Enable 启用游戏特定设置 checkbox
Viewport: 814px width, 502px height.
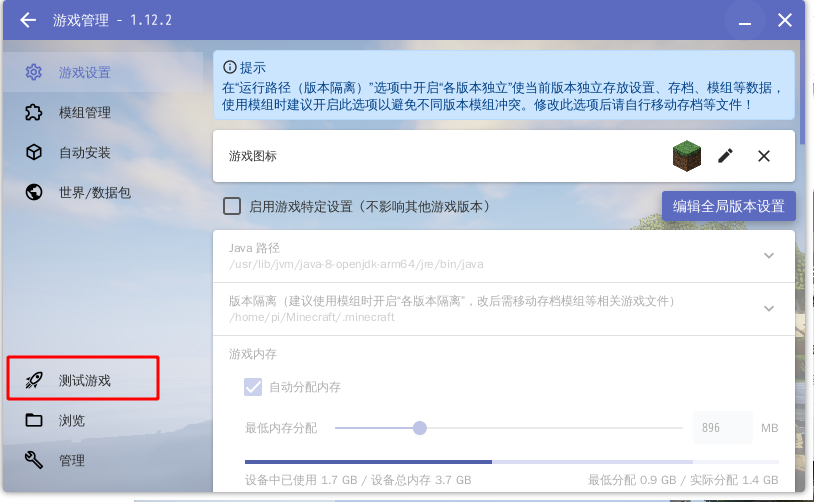coord(232,206)
